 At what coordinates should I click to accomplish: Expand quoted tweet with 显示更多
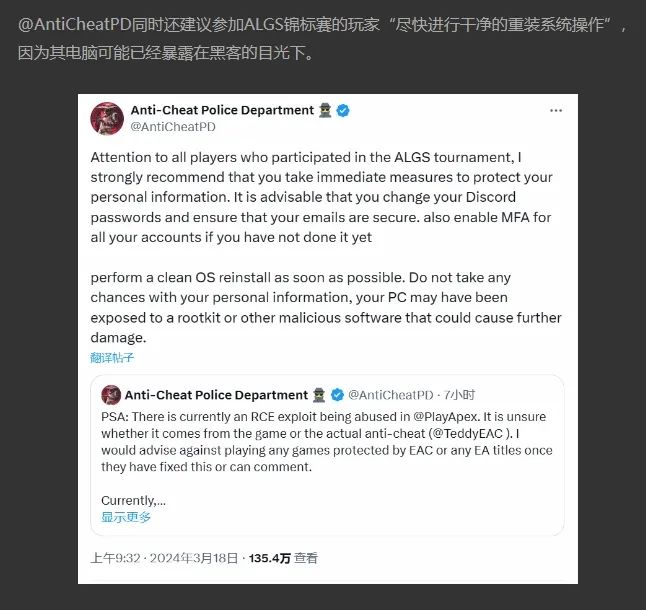pyautogui.click(x=126, y=517)
